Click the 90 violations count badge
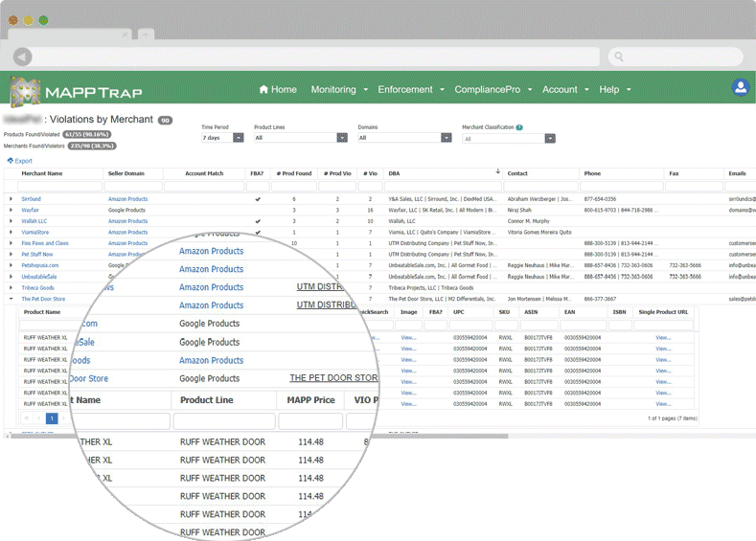 (166, 121)
